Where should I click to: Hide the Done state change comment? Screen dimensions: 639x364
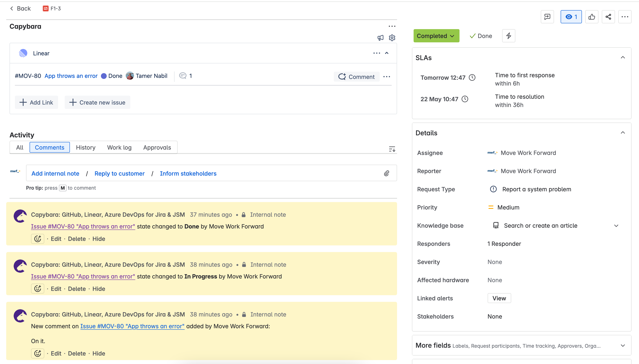pos(99,239)
